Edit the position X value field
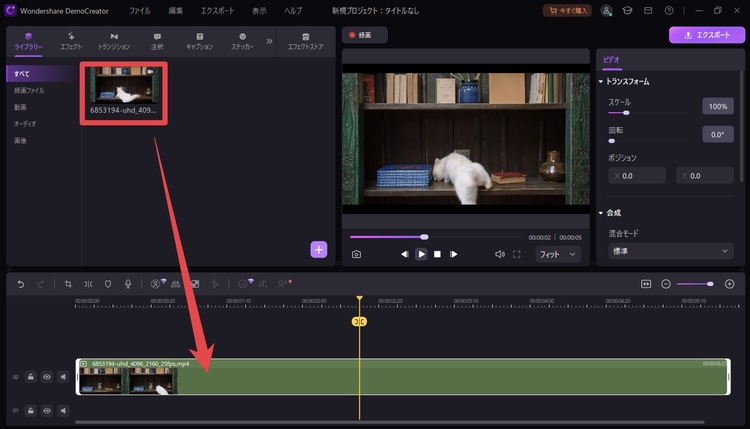 (637, 176)
